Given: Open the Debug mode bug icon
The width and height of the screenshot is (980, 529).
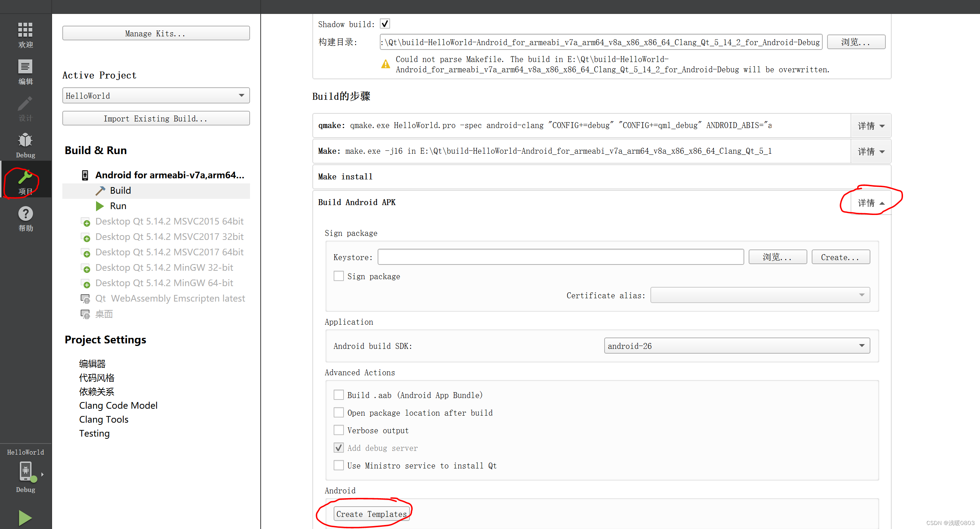Looking at the screenshot, I should tap(25, 145).
